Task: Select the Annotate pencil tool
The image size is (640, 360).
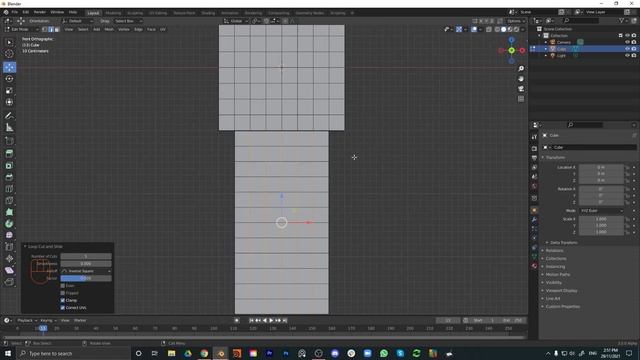Action: click(9, 116)
